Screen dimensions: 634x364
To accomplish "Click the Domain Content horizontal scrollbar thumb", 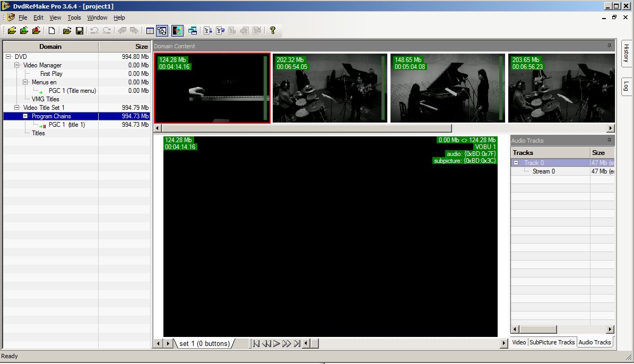I will [307, 128].
